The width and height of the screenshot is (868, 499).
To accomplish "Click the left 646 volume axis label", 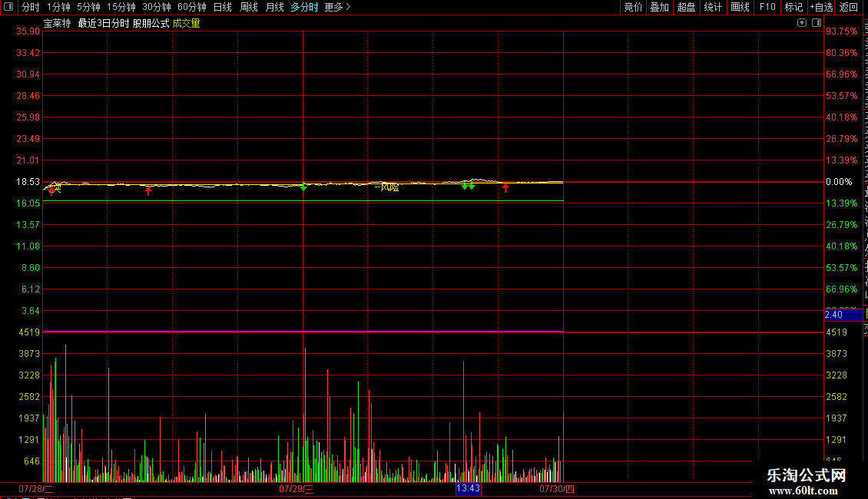I will (32, 461).
